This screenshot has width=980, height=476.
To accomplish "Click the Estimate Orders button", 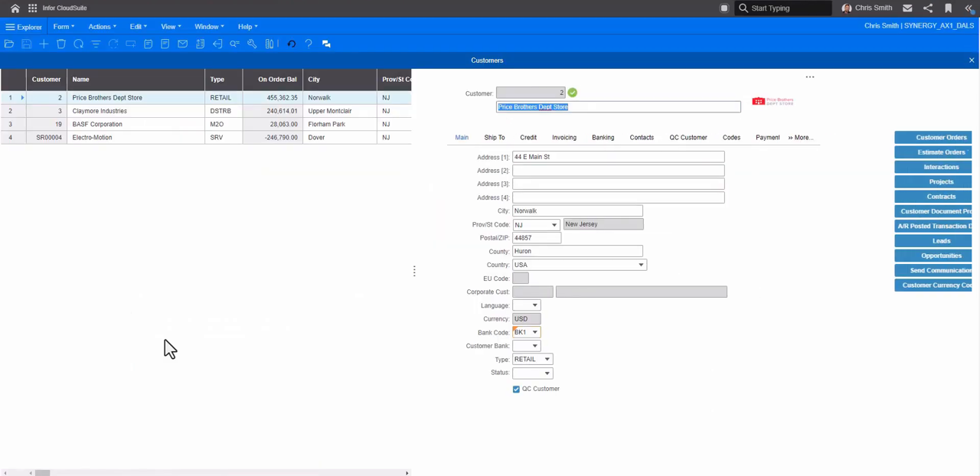I will click(933, 152).
